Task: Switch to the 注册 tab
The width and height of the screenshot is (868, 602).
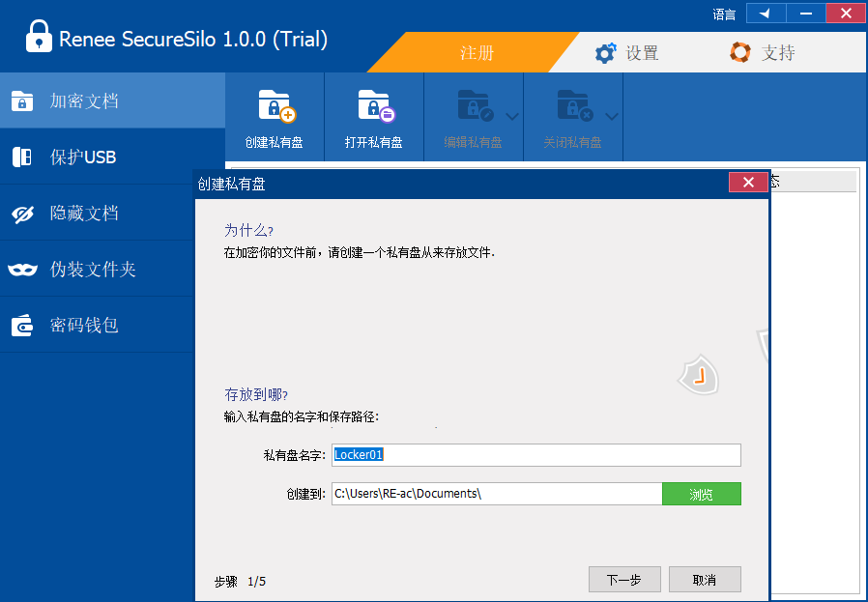Action: click(477, 53)
